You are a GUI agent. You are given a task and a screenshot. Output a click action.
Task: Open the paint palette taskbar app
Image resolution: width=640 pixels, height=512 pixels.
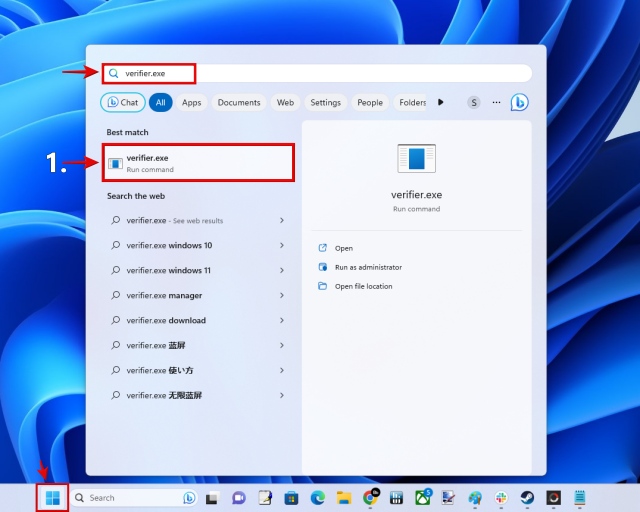(x=475, y=498)
